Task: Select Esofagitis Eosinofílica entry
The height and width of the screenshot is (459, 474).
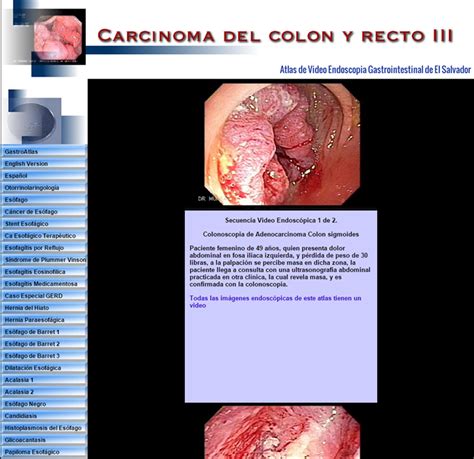Action: (44, 271)
